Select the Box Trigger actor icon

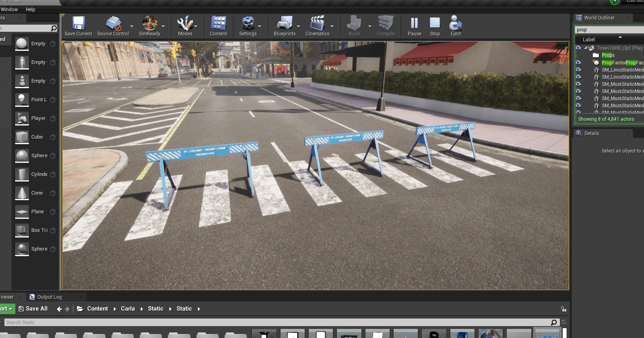click(x=22, y=230)
